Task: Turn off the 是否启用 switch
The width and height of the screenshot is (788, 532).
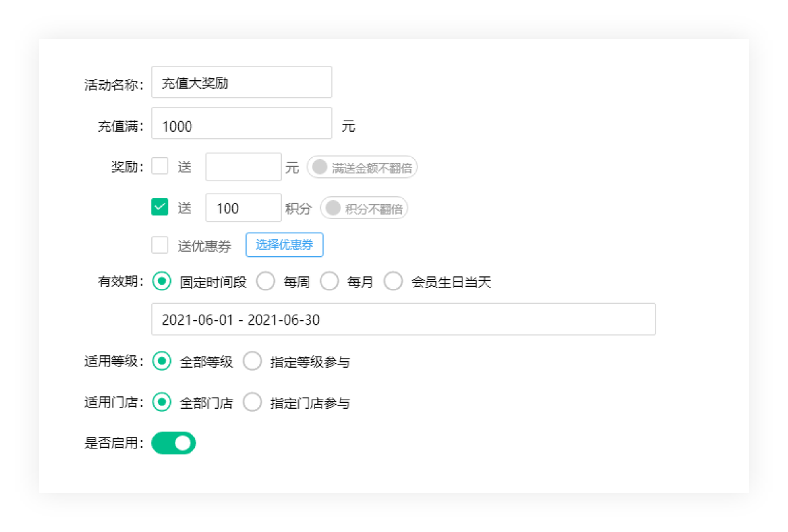Action: 174,443
